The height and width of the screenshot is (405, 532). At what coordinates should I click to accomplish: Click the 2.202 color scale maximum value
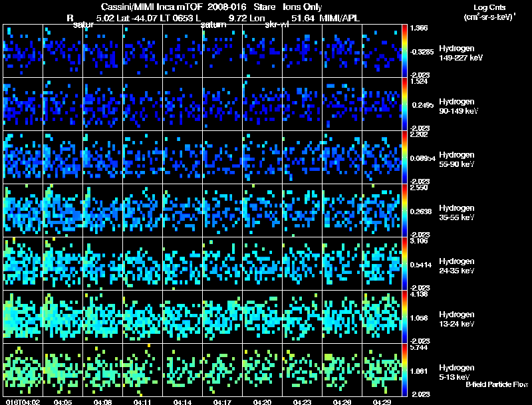pyautogui.click(x=419, y=134)
